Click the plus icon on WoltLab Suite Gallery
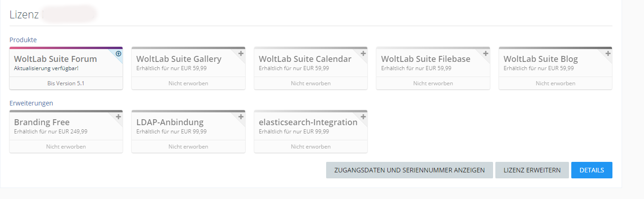Viewport: 644px width, 199px height. [x=241, y=54]
